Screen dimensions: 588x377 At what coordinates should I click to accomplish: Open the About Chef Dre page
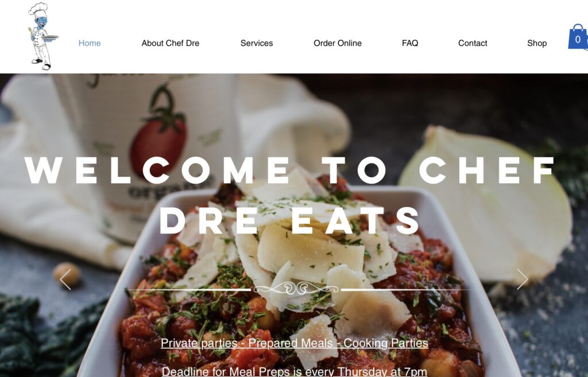pyautogui.click(x=170, y=43)
